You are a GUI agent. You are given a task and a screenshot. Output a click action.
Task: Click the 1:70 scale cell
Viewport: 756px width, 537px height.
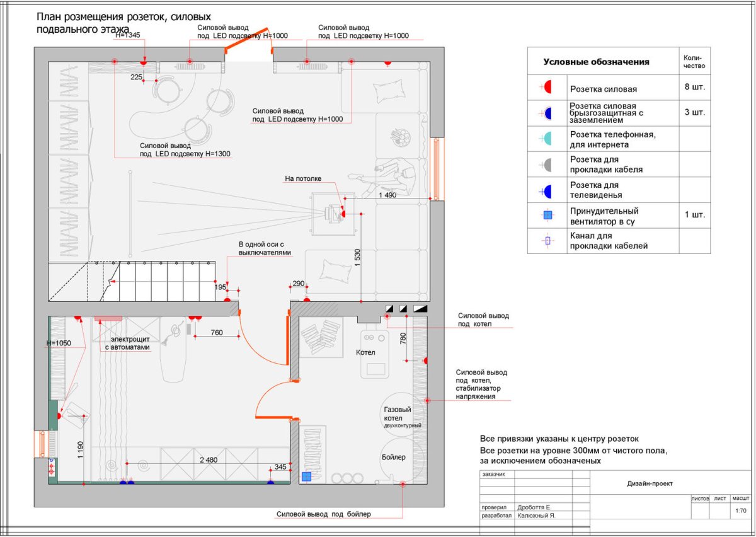(x=741, y=511)
